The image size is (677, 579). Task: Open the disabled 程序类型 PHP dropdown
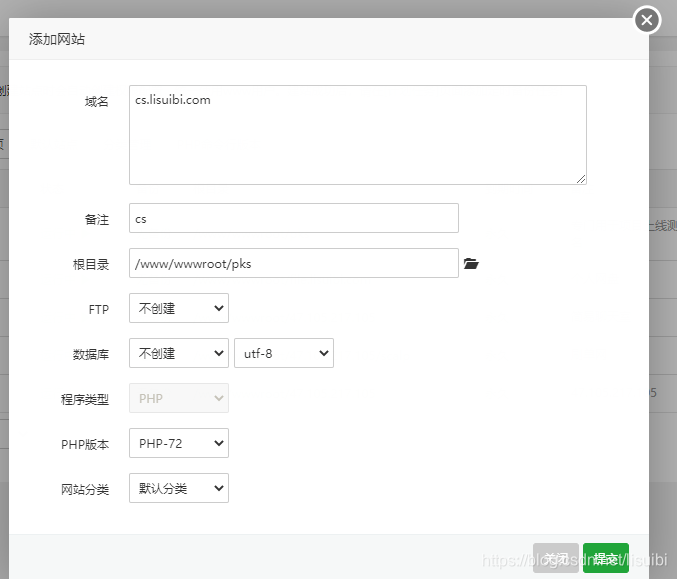tap(179, 398)
